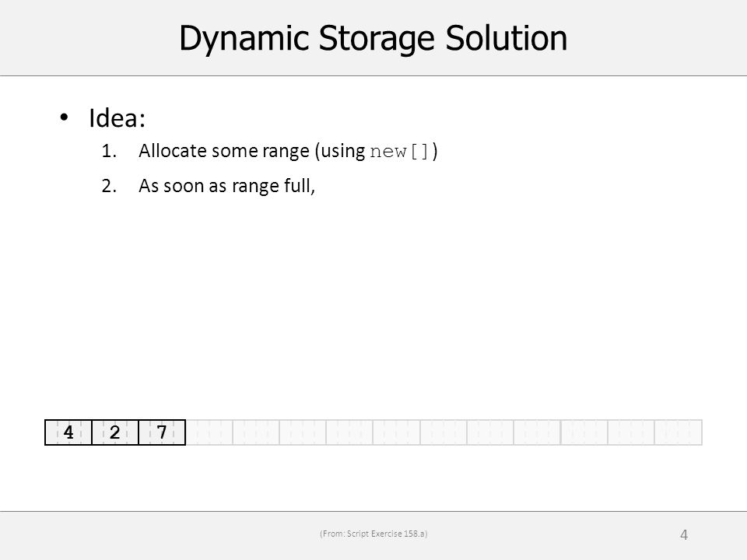Select the memory cell containing 7

(162, 432)
